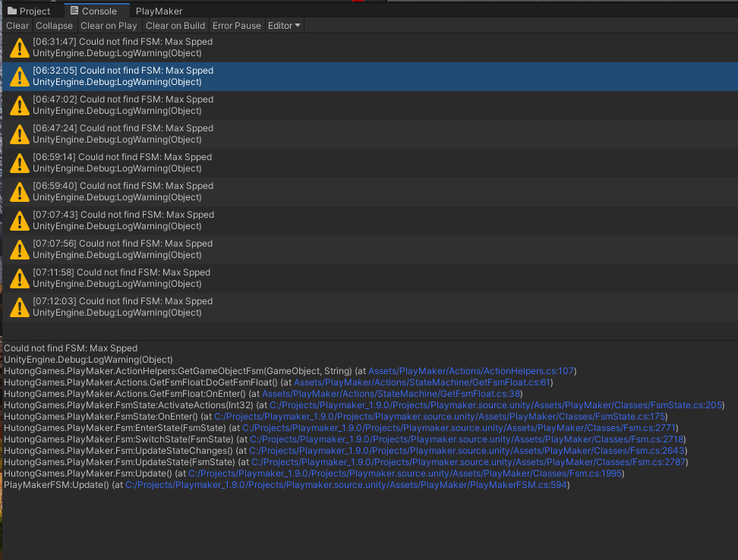Select log message at 06:47:02
738x560 pixels.
coord(370,105)
